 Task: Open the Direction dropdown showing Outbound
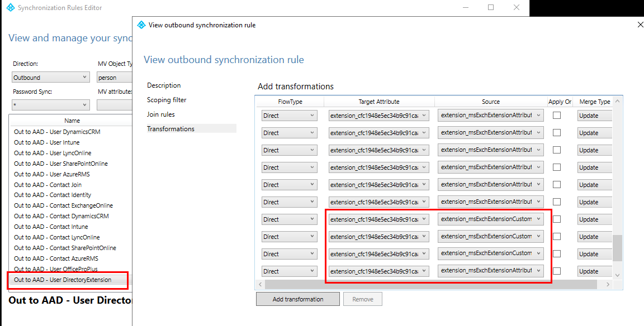pyautogui.click(x=51, y=78)
